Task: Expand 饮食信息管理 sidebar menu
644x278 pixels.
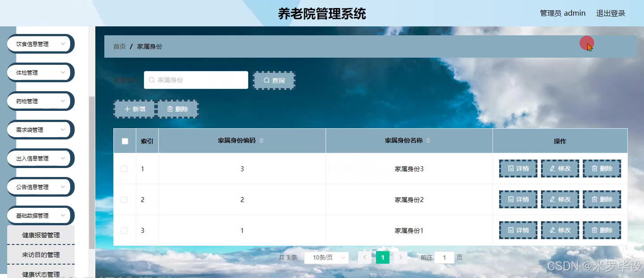Action: point(40,44)
